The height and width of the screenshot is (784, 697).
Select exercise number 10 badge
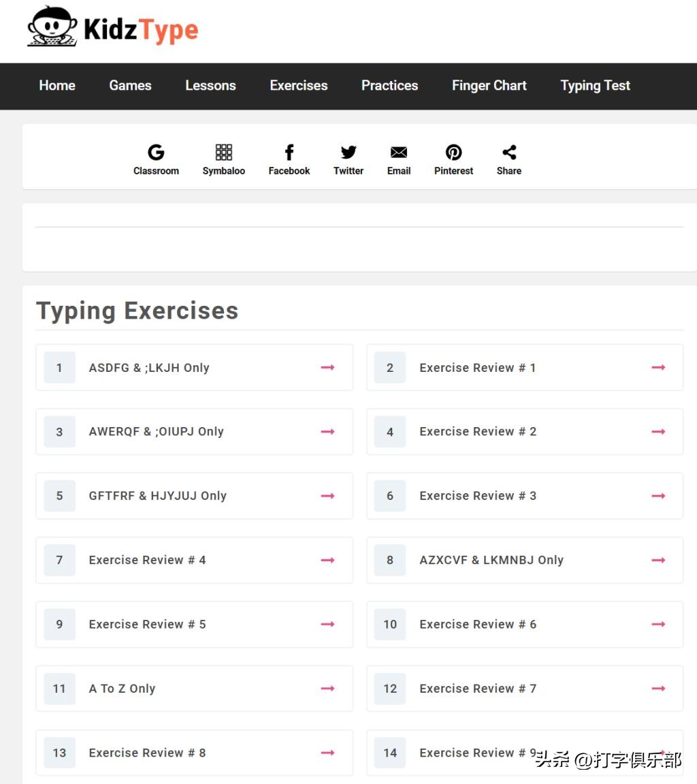[390, 625]
